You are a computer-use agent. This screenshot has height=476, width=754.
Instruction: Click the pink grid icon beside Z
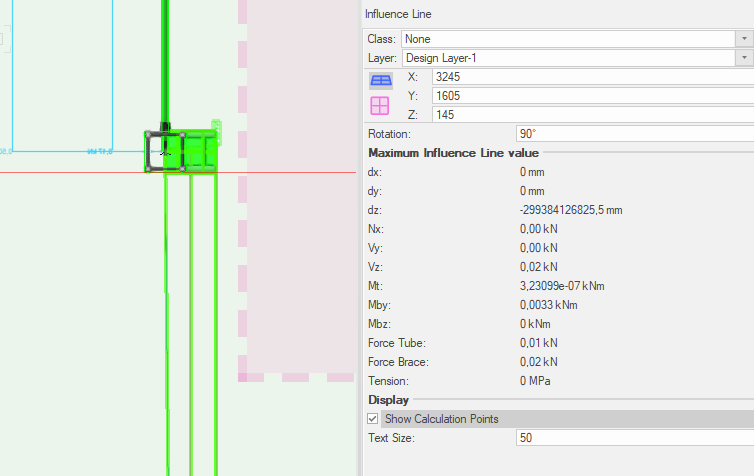coord(381,106)
